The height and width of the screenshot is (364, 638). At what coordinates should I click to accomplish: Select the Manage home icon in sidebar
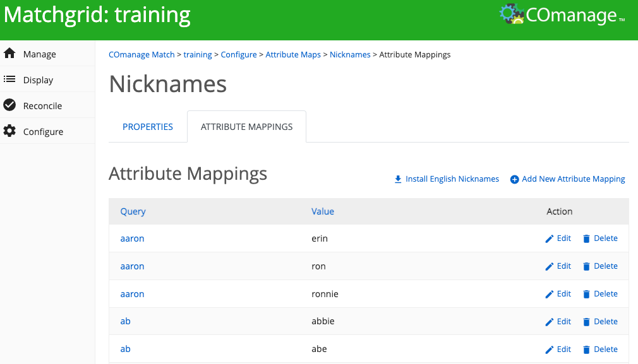click(x=10, y=54)
